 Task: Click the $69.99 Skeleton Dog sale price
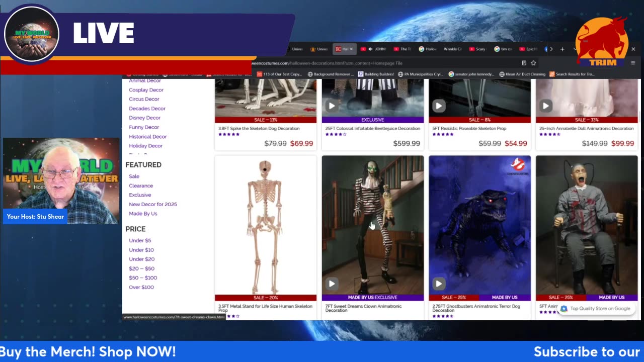point(301,143)
